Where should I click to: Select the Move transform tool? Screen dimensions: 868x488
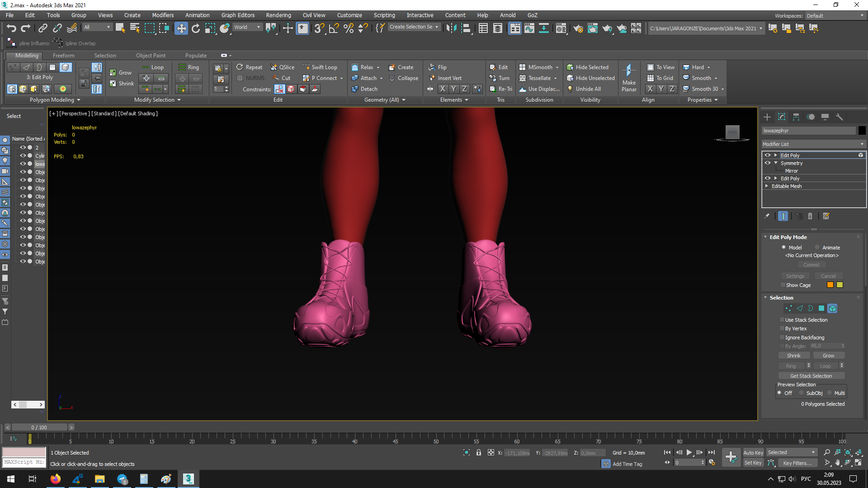click(181, 28)
